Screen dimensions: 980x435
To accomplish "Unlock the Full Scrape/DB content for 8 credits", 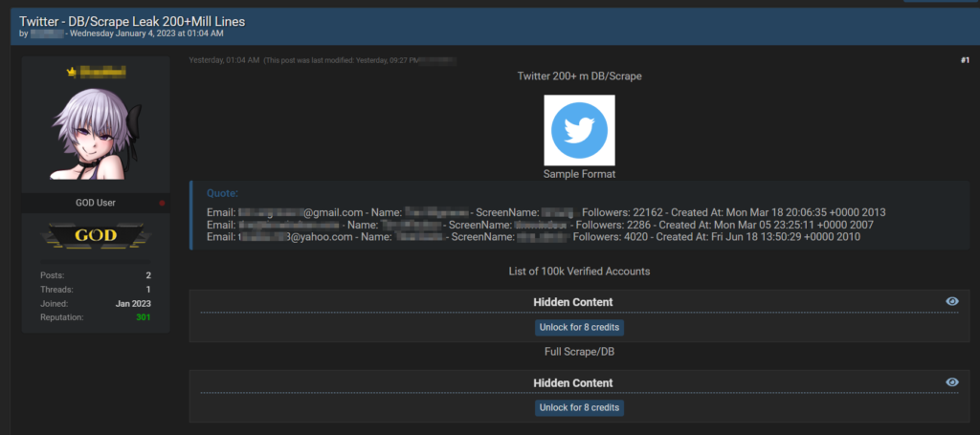I will coord(579,408).
